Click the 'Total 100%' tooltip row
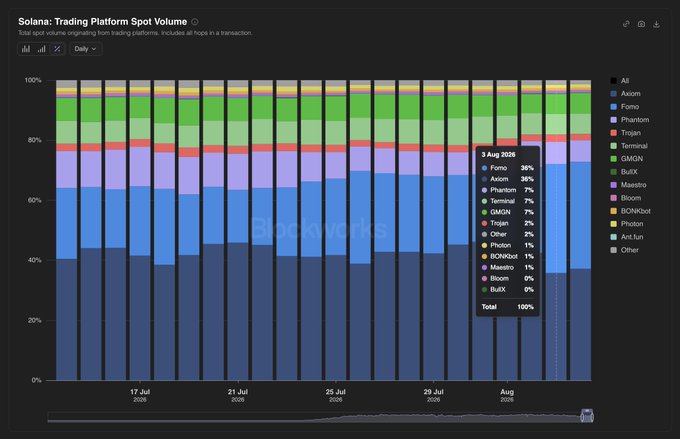 coord(507,307)
